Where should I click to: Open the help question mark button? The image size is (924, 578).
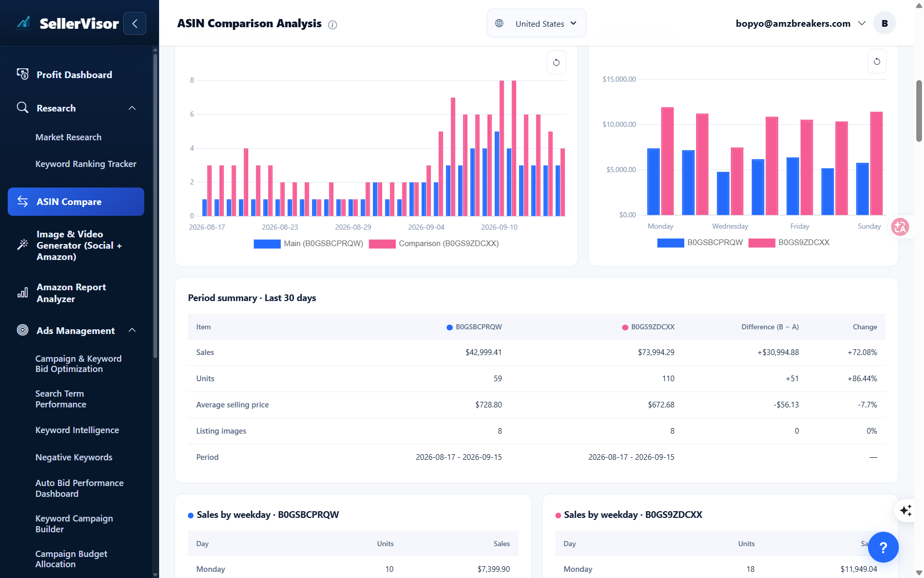(883, 547)
